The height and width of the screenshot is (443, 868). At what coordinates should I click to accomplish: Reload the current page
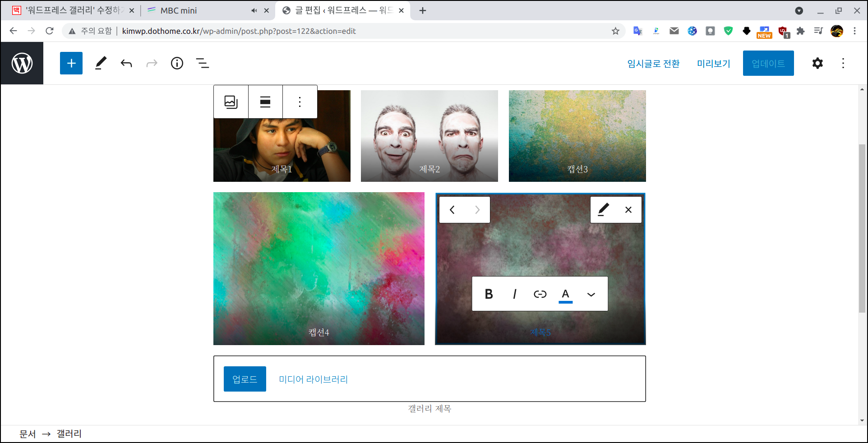50,31
